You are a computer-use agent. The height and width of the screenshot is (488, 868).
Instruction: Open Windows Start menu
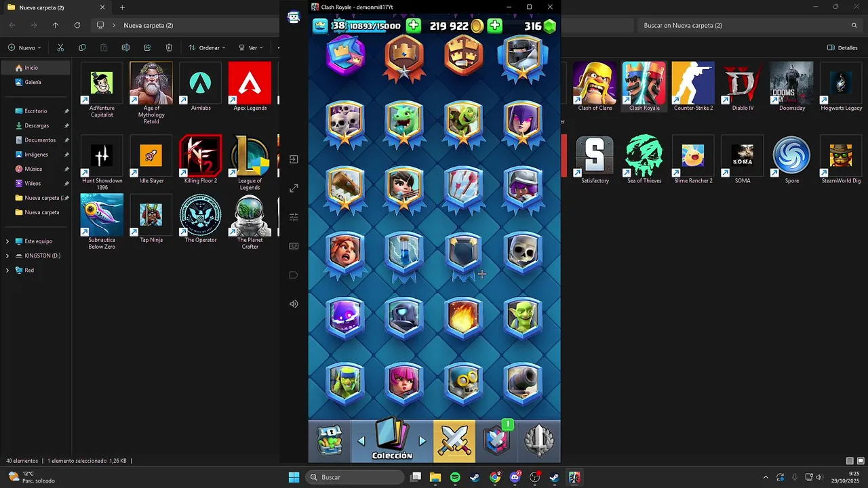pos(294,477)
